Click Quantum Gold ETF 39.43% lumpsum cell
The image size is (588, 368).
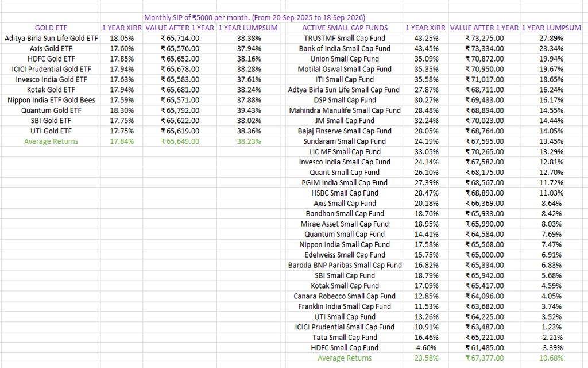click(249, 110)
